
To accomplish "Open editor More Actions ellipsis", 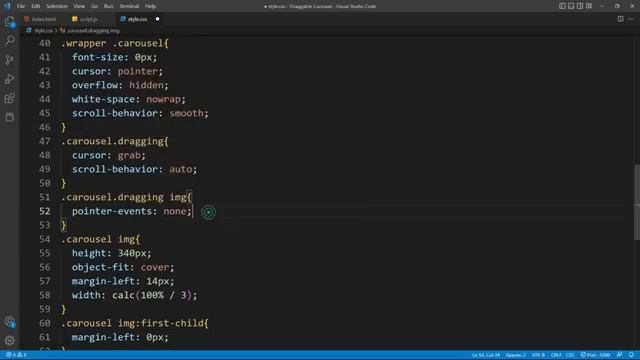I will [x=631, y=19].
